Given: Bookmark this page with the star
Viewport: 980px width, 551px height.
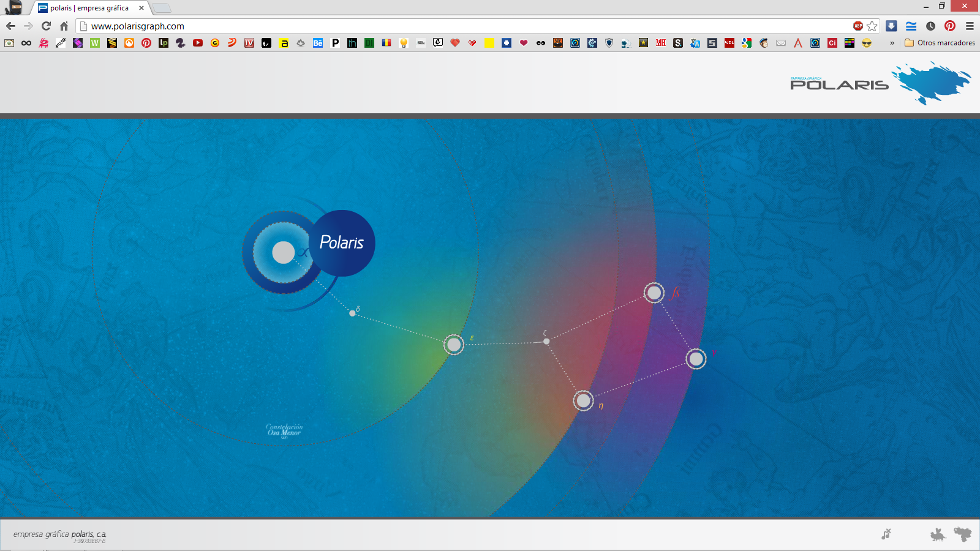Looking at the screenshot, I should click(x=872, y=26).
